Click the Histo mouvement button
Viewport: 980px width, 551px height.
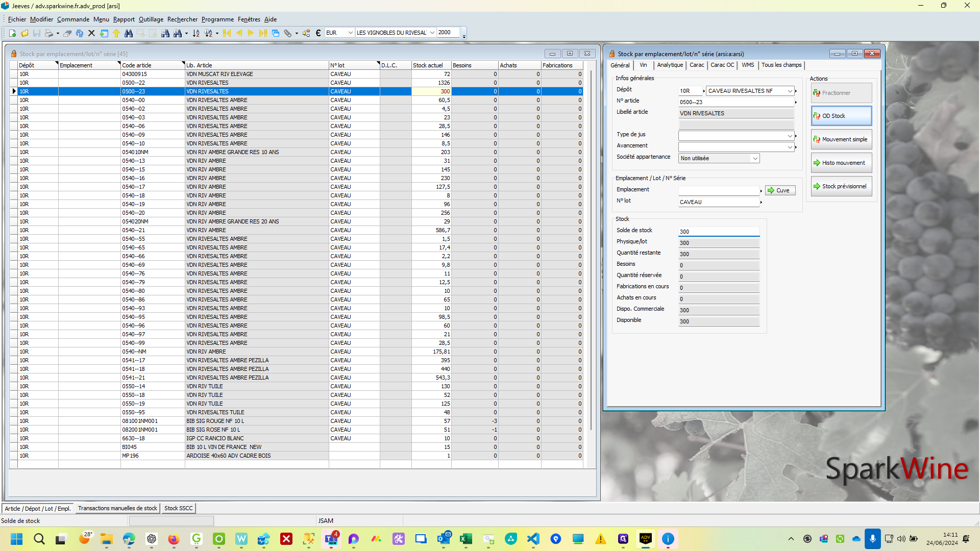[x=841, y=163]
